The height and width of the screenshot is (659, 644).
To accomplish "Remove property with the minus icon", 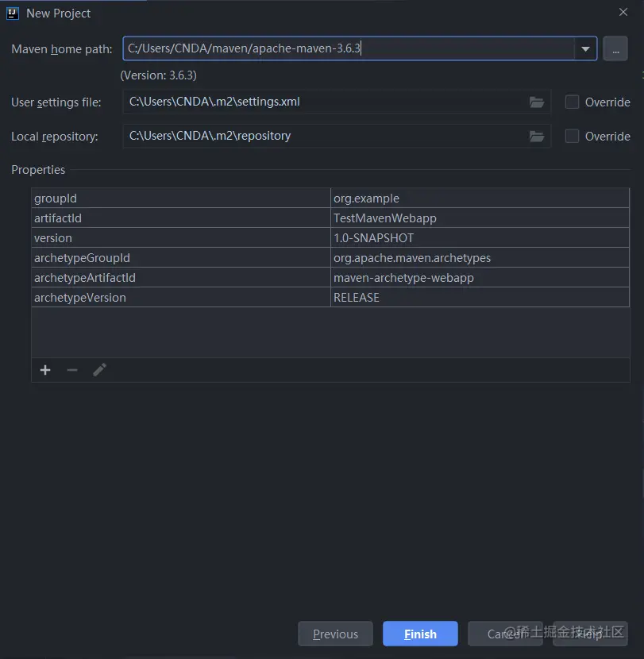I will [x=72, y=370].
